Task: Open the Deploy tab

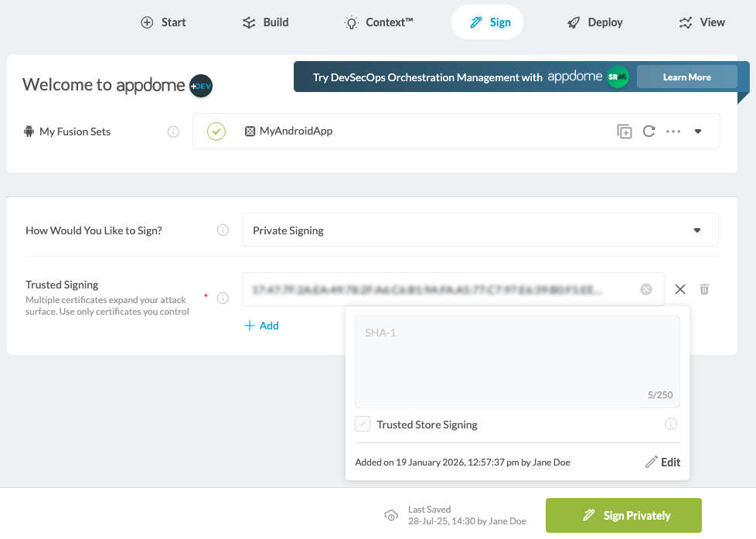Action: (x=594, y=22)
